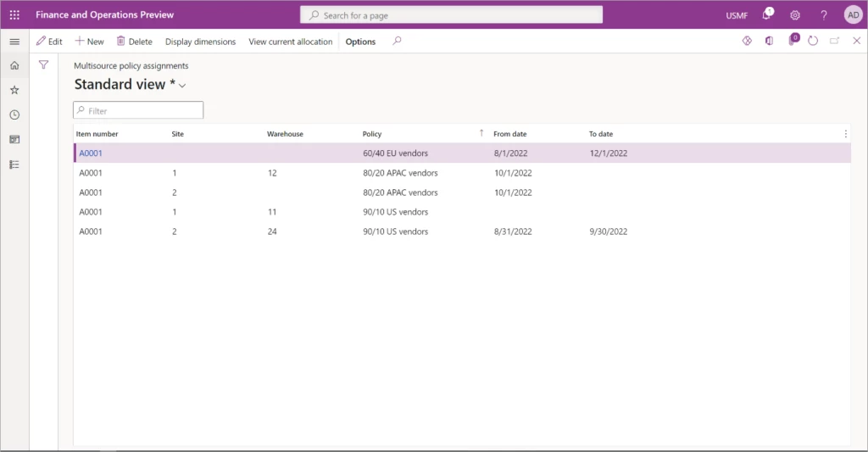Sort by To date column header
This screenshot has height=452, width=868.
601,134
